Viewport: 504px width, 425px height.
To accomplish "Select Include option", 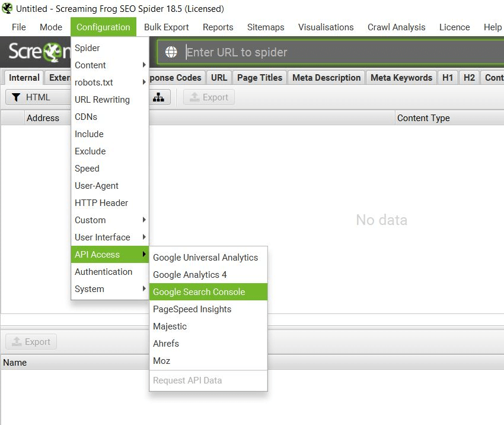I will [x=110, y=134].
